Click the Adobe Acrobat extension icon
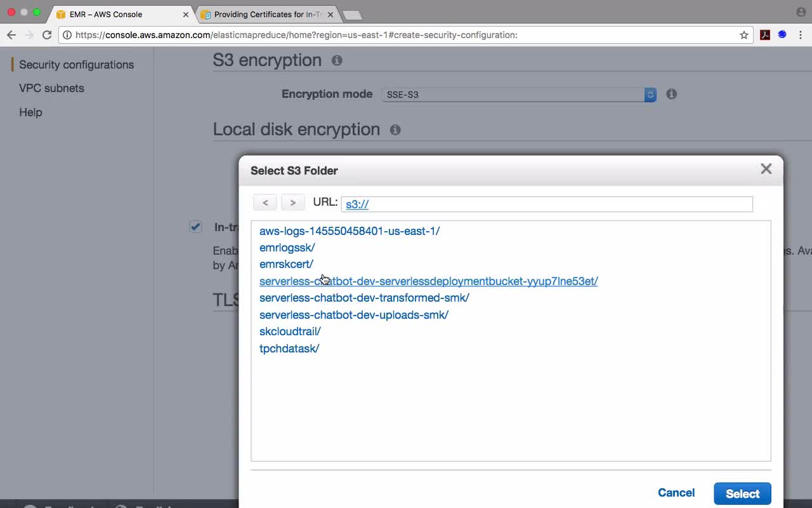Screen dimensions: 812x508 point(765,35)
